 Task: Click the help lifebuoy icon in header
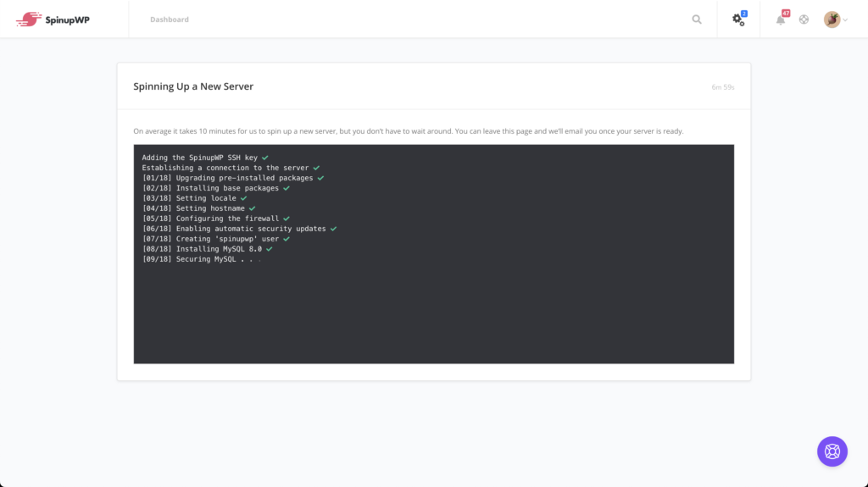click(804, 19)
